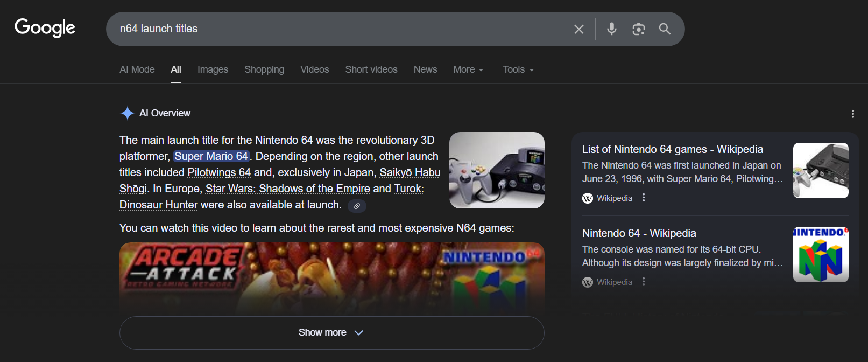Image resolution: width=868 pixels, height=362 pixels.
Task: Open the Pilotwings 64 link
Action: tap(219, 172)
